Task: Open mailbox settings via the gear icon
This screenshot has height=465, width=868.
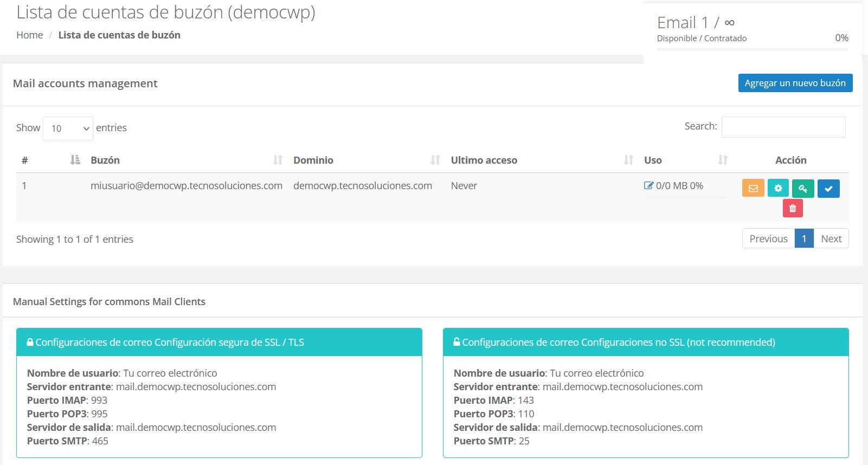Action: point(778,189)
